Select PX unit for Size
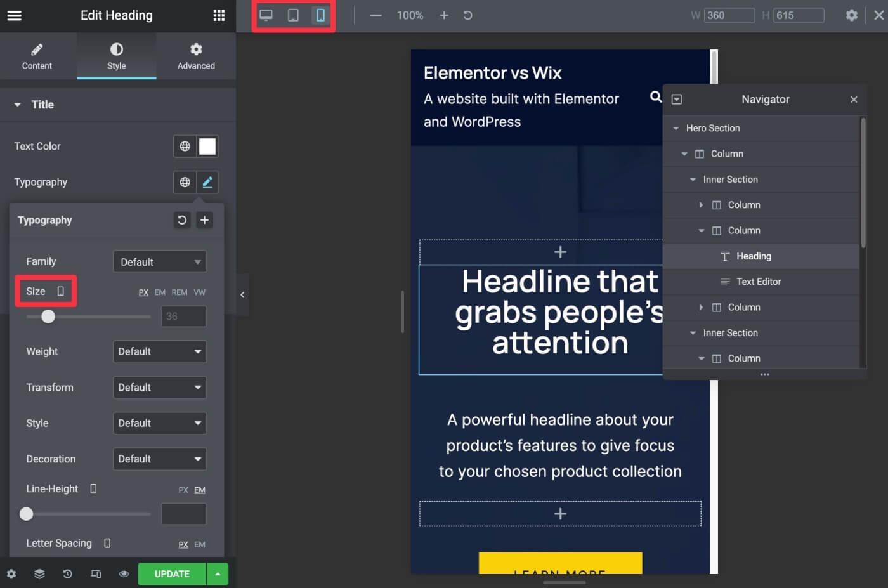Screen dimensions: 888x588 point(143,292)
